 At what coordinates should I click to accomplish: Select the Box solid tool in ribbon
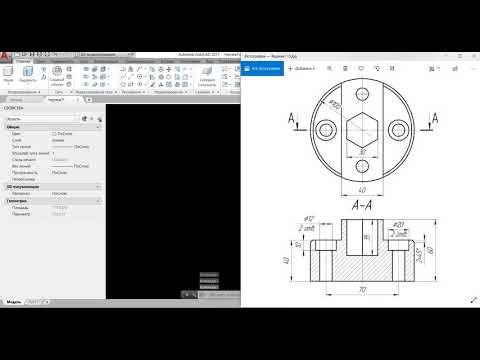click(x=8, y=74)
